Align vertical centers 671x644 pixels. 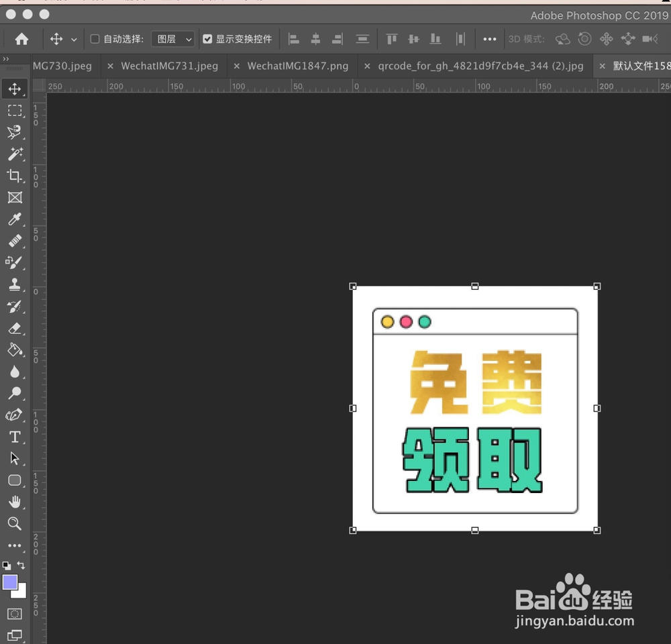point(413,40)
